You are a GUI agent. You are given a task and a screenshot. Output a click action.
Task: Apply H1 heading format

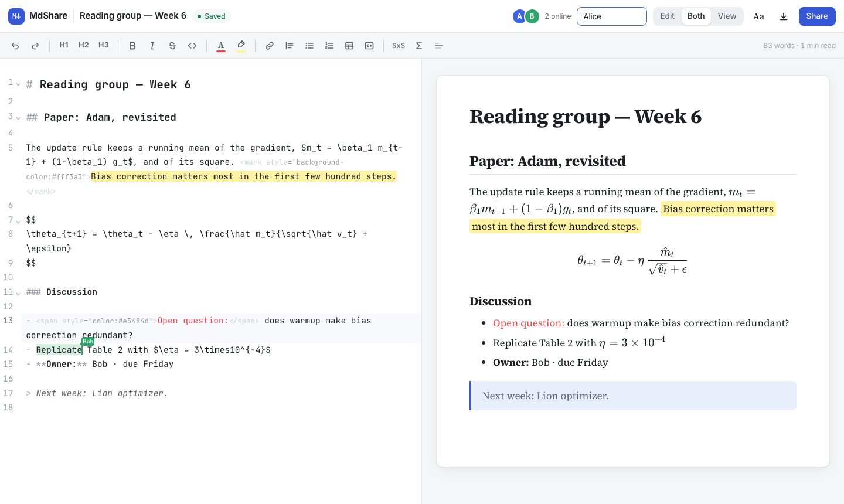tap(64, 45)
